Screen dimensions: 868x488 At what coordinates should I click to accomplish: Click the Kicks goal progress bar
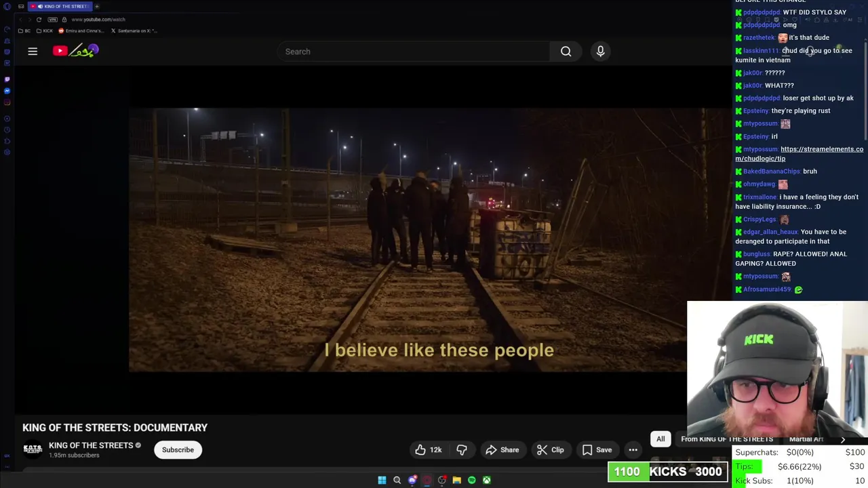[x=668, y=472]
